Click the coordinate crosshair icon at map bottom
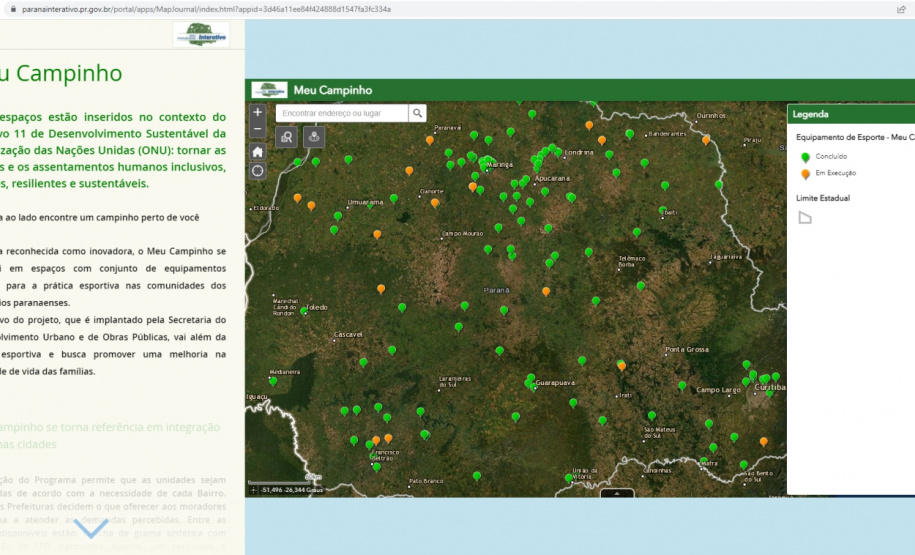 point(254,490)
